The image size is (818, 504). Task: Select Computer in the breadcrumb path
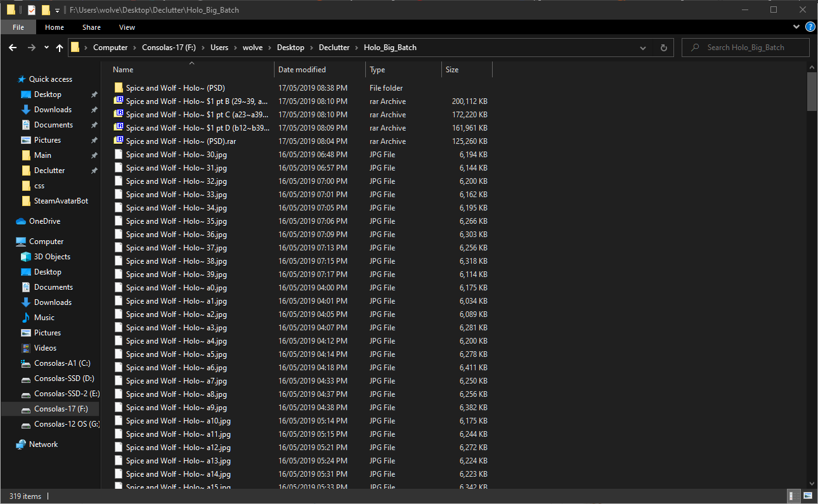coord(110,48)
